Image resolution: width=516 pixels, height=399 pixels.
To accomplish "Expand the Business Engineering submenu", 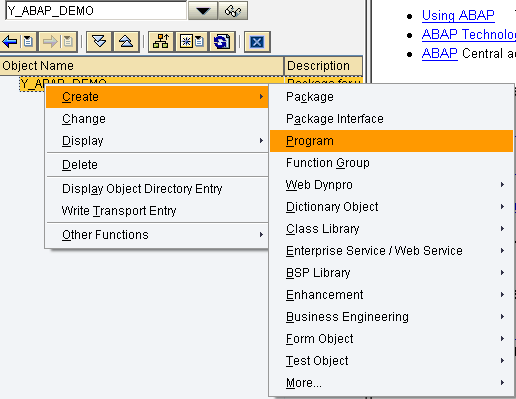I will [391, 317].
